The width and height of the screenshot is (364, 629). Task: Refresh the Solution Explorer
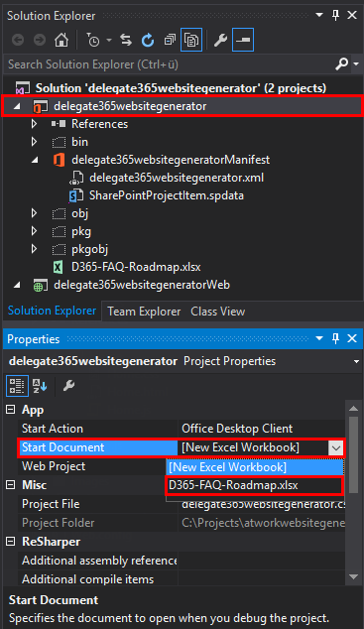[x=148, y=40]
